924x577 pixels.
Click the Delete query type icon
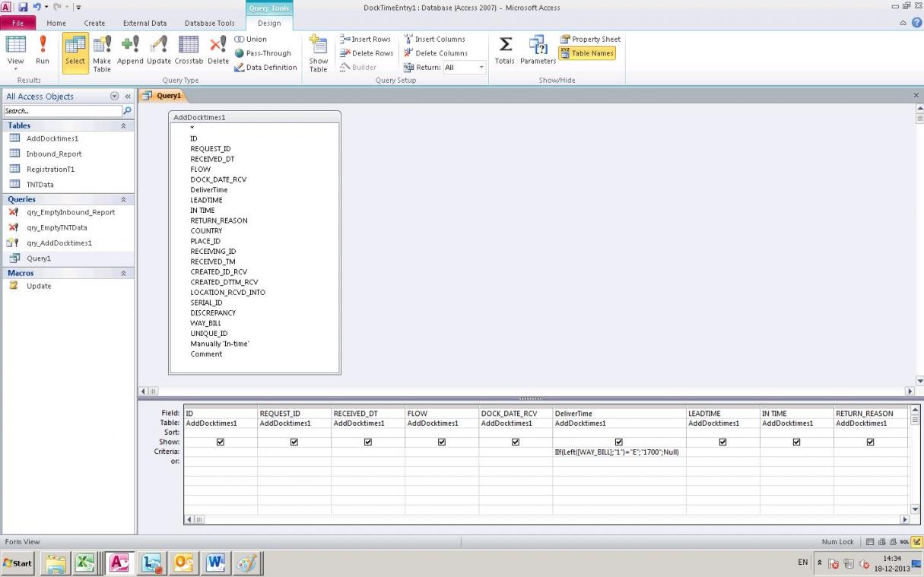pyautogui.click(x=218, y=51)
